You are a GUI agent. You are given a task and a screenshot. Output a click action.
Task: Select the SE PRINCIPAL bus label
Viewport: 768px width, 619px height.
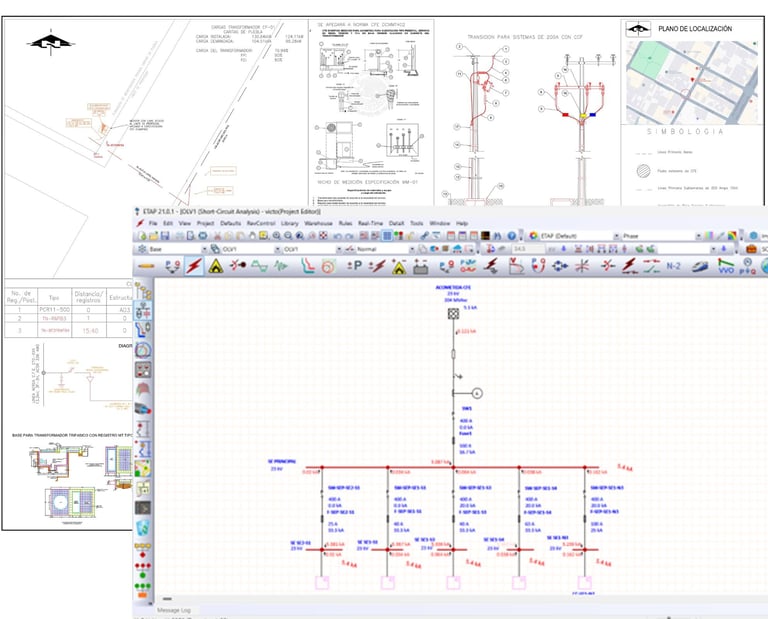(x=282, y=462)
